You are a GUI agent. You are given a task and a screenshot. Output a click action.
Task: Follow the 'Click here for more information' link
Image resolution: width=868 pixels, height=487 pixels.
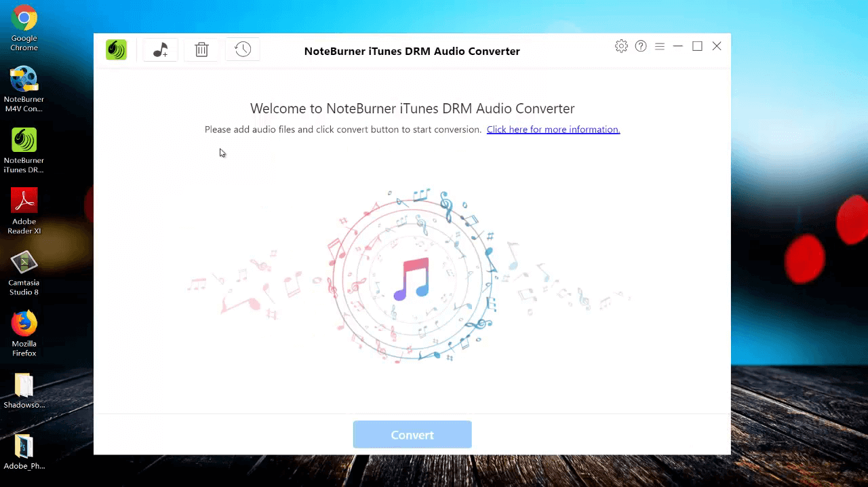553,130
